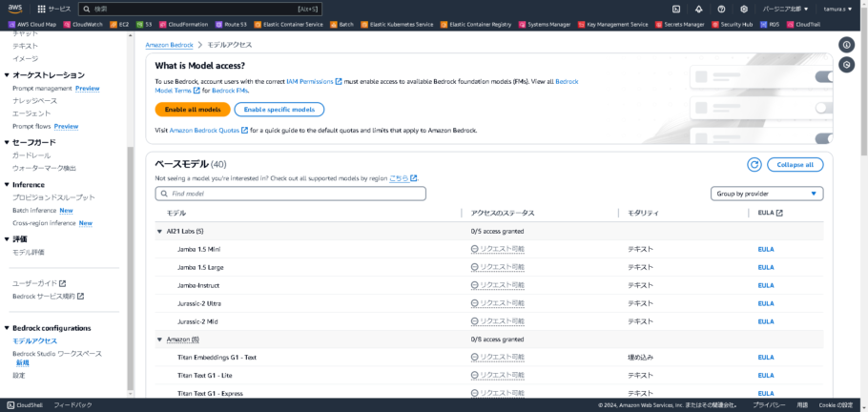The image size is (868, 412).
Task: Open CloudFormation favorite shortcut
Action: pyautogui.click(x=184, y=25)
